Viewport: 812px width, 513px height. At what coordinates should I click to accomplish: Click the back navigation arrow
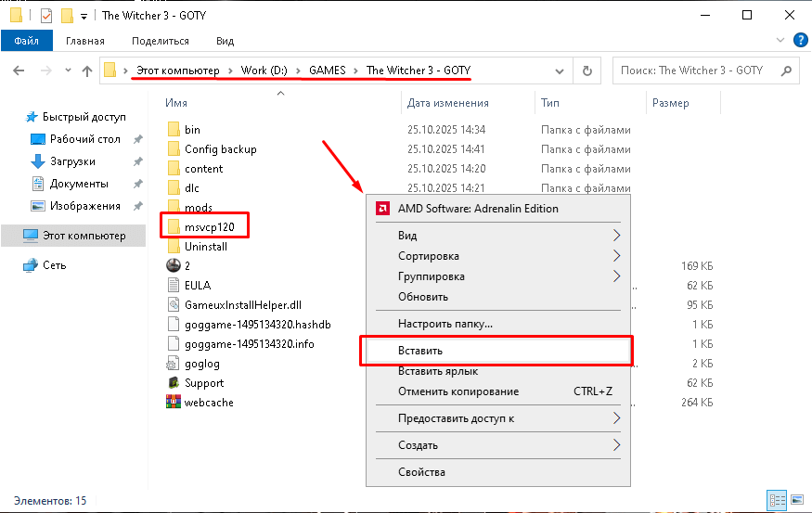[x=19, y=71]
